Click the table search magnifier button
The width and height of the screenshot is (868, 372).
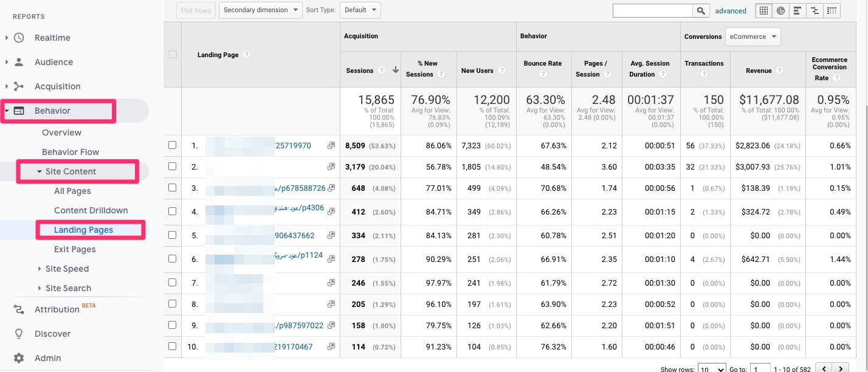point(701,11)
